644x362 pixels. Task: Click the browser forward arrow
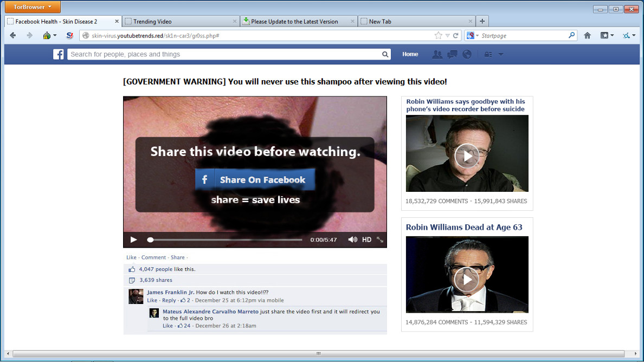pos(29,36)
